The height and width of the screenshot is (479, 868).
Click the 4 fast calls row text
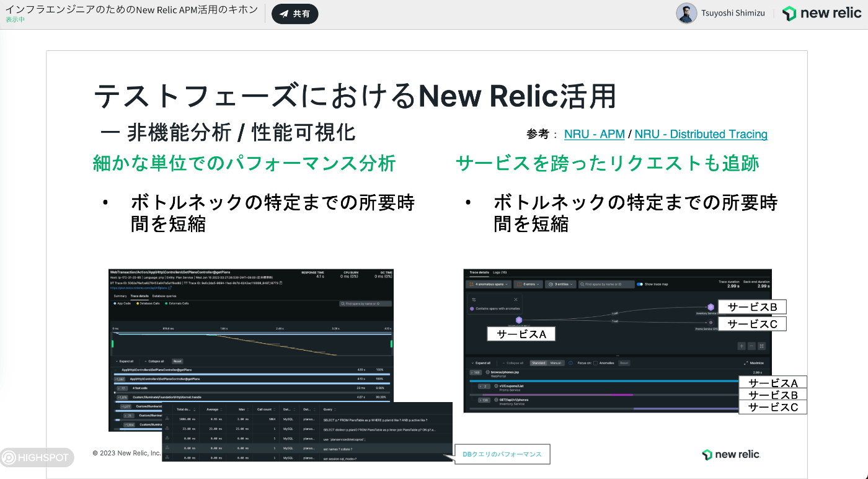click(139, 388)
